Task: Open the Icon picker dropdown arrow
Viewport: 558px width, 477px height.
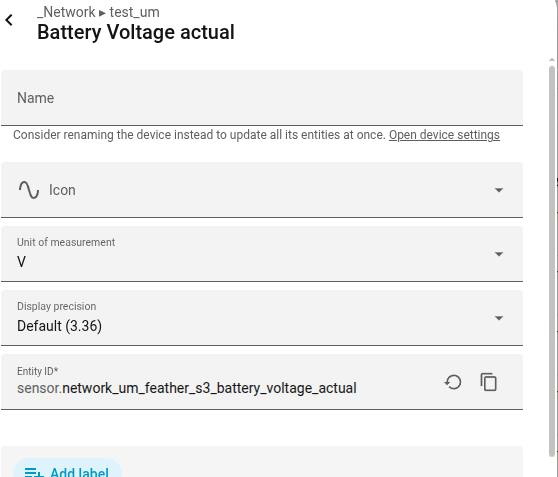Action: tap(499, 190)
